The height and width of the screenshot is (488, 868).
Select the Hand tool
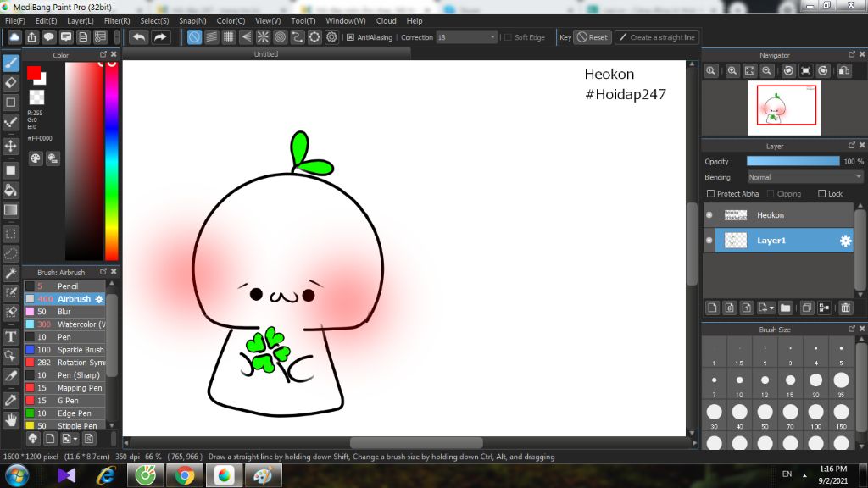(10, 420)
